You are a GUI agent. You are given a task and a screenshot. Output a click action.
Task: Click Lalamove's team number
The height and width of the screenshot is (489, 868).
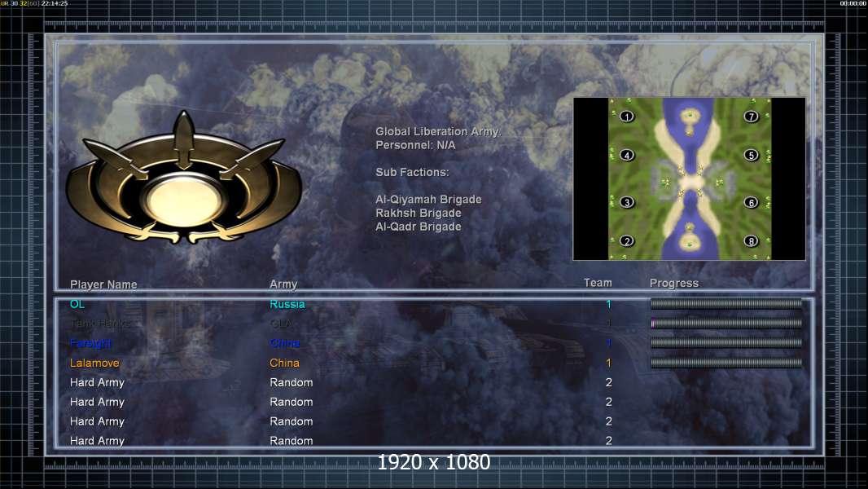tap(608, 363)
